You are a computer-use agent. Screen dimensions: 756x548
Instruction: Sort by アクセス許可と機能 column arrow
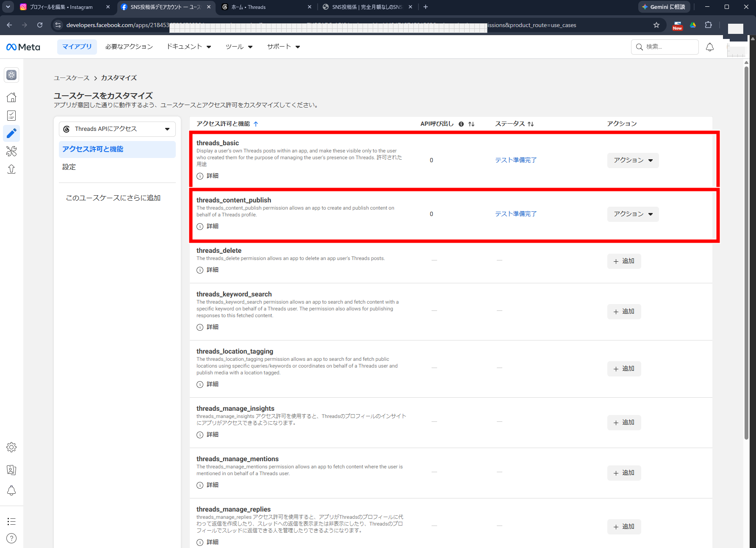[x=256, y=124]
